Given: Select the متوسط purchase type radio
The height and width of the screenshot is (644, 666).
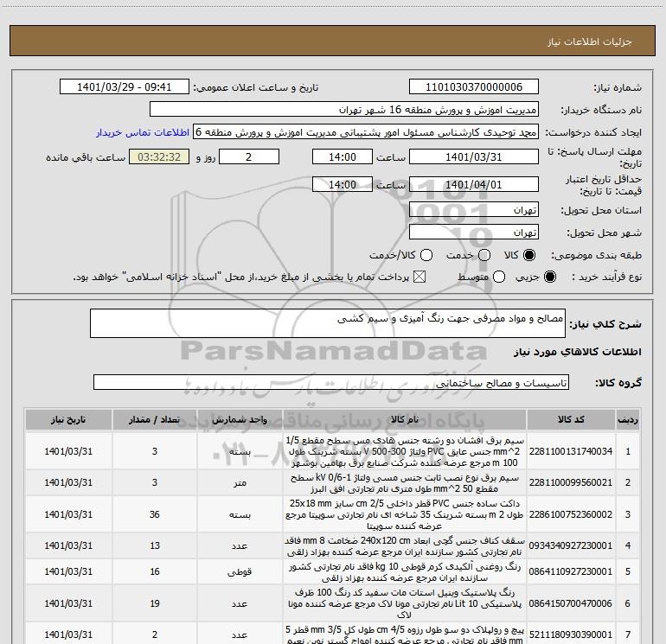Looking at the screenshot, I should tap(499, 277).
